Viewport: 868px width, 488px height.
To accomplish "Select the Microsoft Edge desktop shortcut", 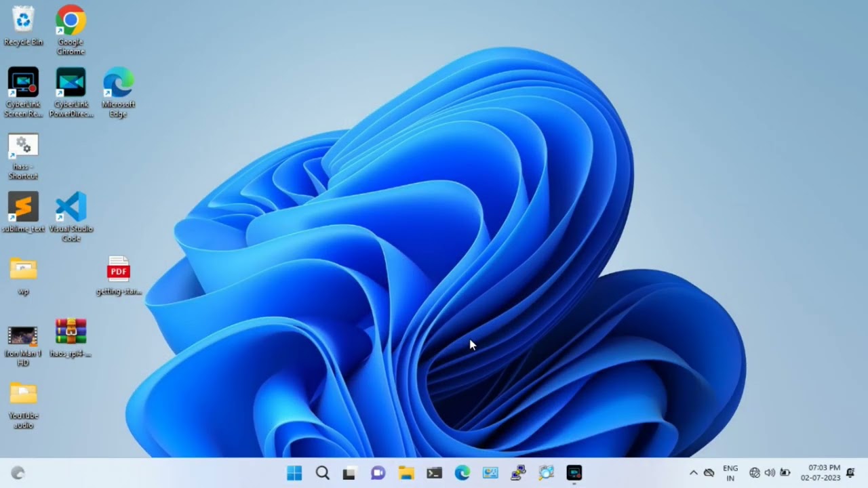I will [x=118, y=93].
